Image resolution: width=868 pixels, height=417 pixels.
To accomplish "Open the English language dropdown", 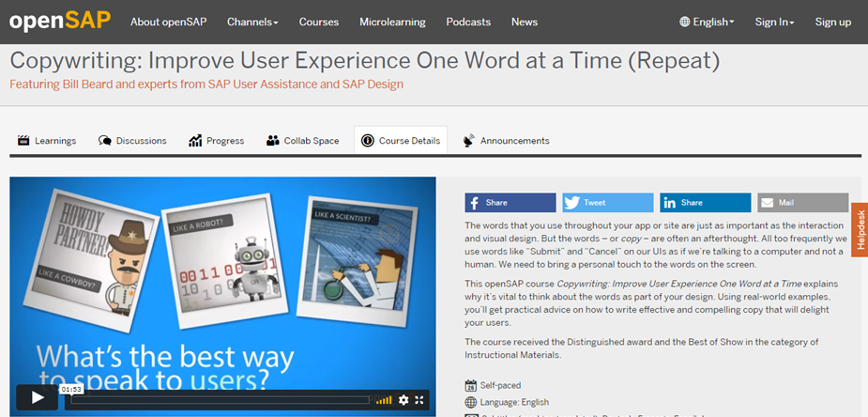I will [707, 22].
